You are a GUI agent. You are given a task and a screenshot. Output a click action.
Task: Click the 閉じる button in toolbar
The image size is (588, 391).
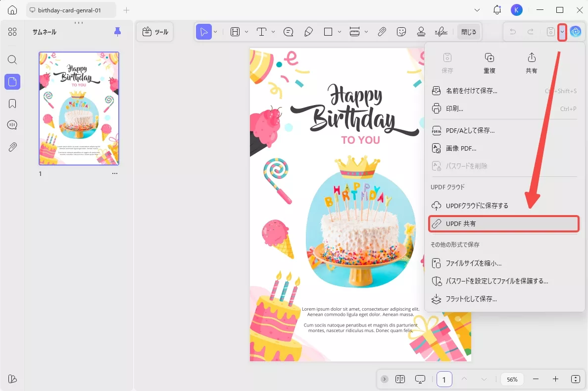click(468, 32)
